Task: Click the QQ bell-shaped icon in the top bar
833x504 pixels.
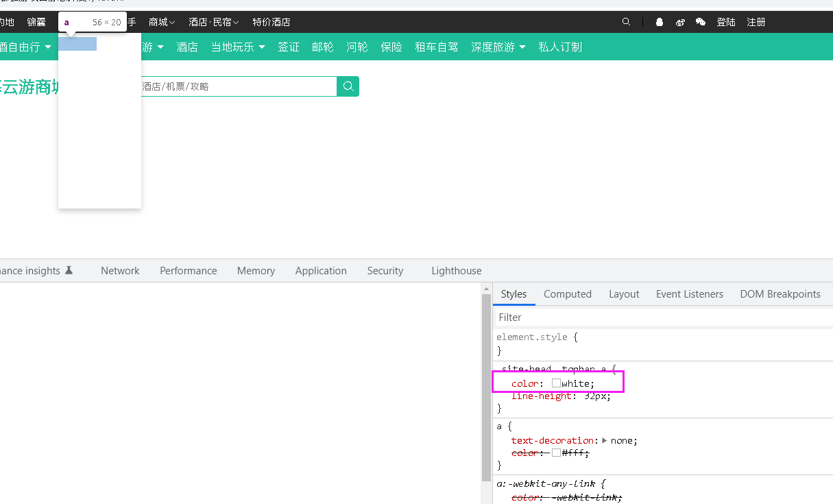Action: coord(660,22)
